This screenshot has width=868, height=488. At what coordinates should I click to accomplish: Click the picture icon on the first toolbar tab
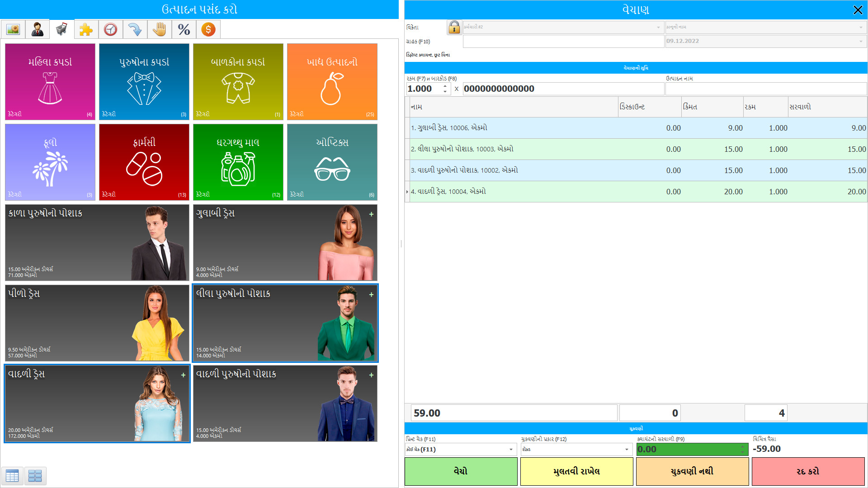(13, 29)
